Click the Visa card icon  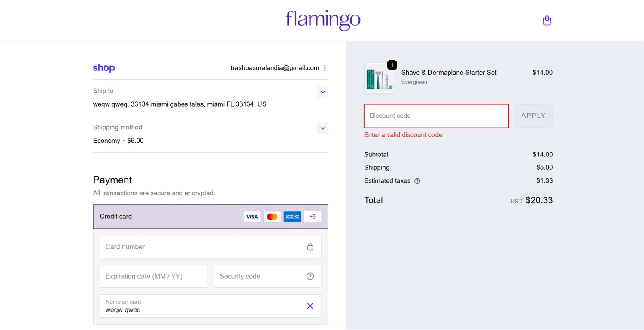[x=252, y=217]
